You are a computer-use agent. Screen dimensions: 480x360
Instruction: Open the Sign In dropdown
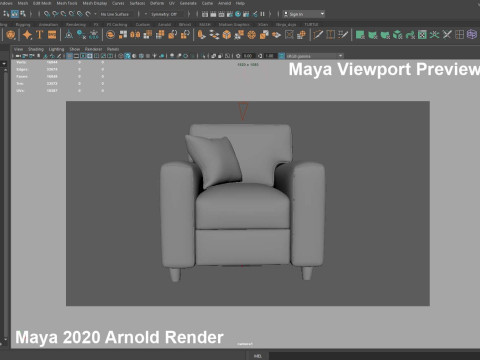[304, 14]
